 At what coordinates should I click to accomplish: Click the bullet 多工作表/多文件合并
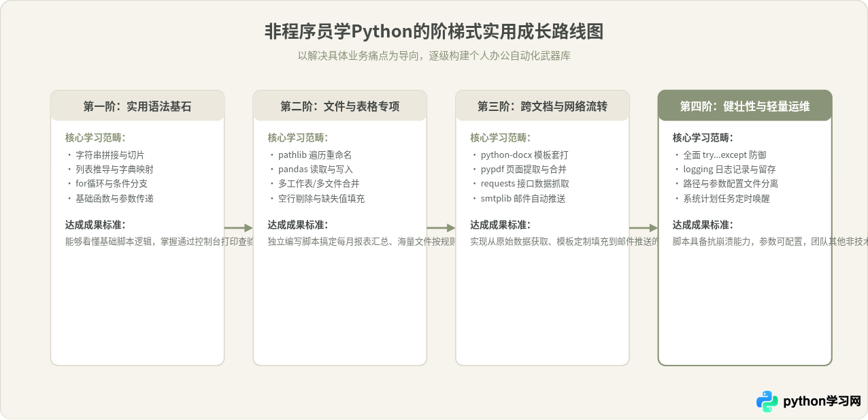click(x=318, y=184)
